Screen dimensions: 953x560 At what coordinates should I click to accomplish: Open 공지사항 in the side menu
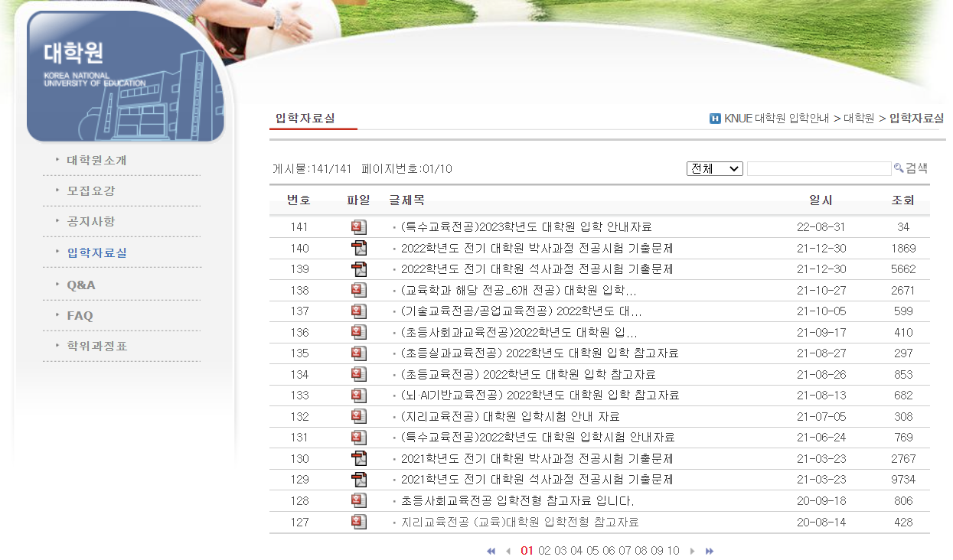(91, 222)
